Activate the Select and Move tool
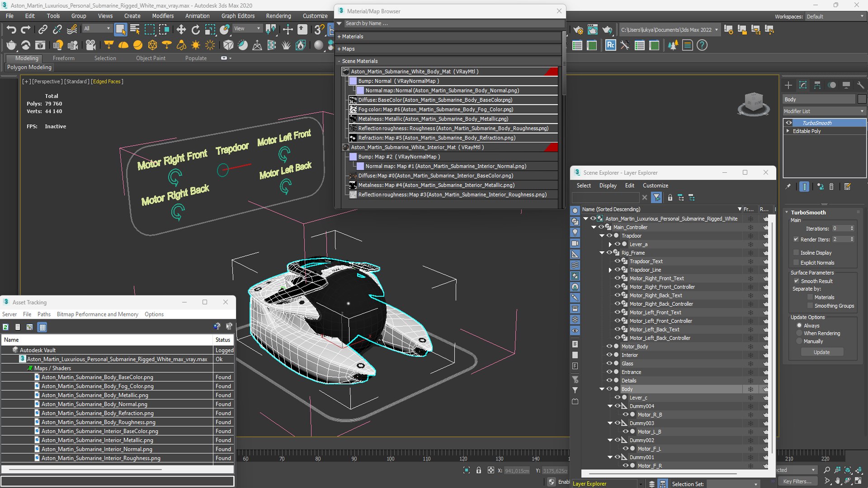868x488 pixels. (181, 30)
